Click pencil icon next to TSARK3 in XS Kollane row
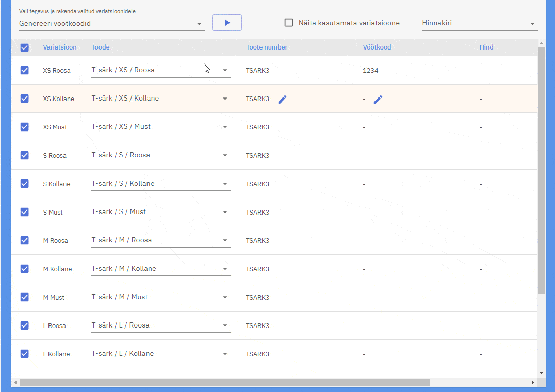 pyautogui.click(x=282, y=100)
